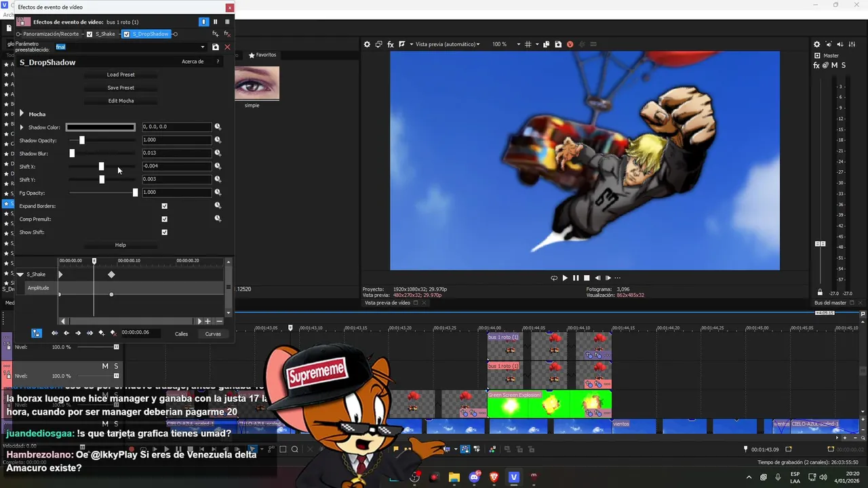Image resolution: width=868 pixels, height=488 pixels.
Task: Click the Shadow Color black swatch
Action: (x=100, y=127)
